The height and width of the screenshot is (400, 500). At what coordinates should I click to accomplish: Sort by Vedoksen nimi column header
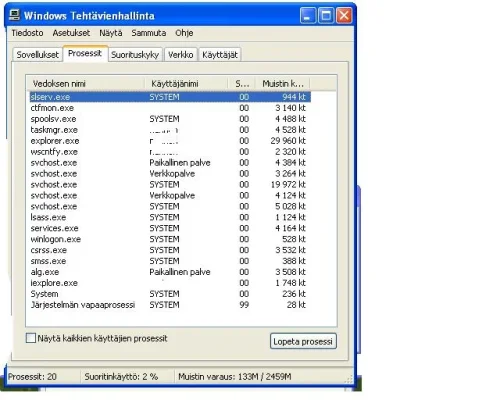(85, 83)
